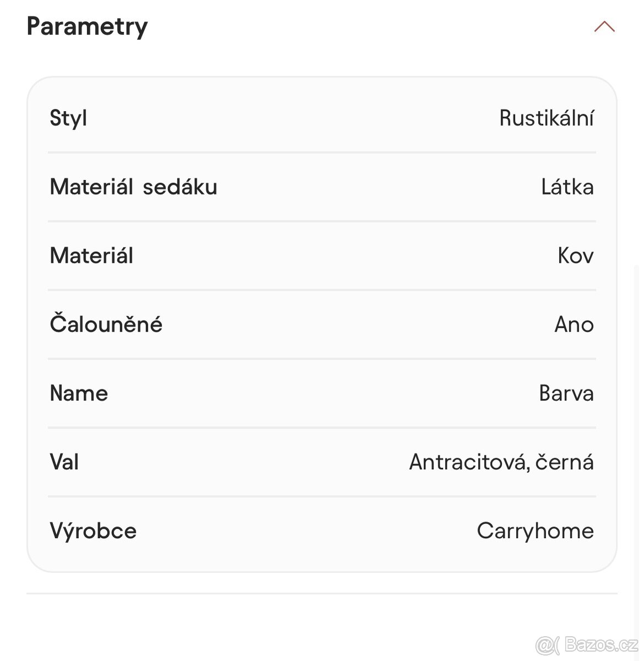The image size is (644, 661).
Task: Select the Čalouněné parameter label
Action: coord(106,324)
